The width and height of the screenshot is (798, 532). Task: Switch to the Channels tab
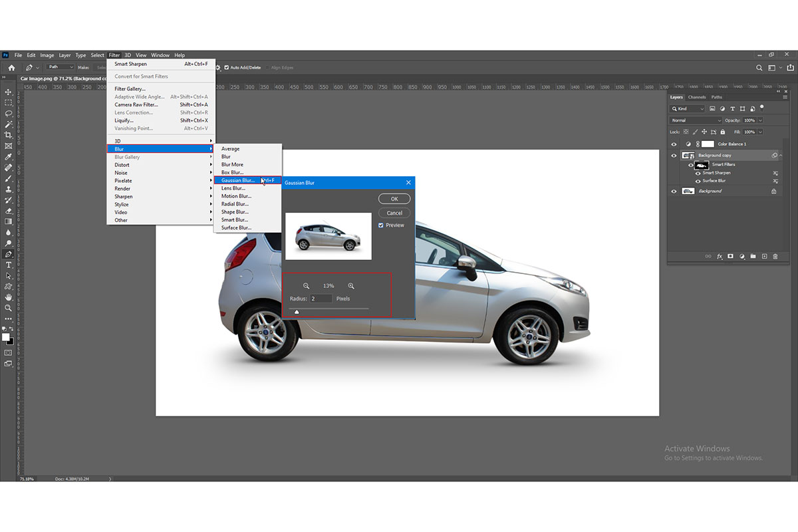click(697, 97)
